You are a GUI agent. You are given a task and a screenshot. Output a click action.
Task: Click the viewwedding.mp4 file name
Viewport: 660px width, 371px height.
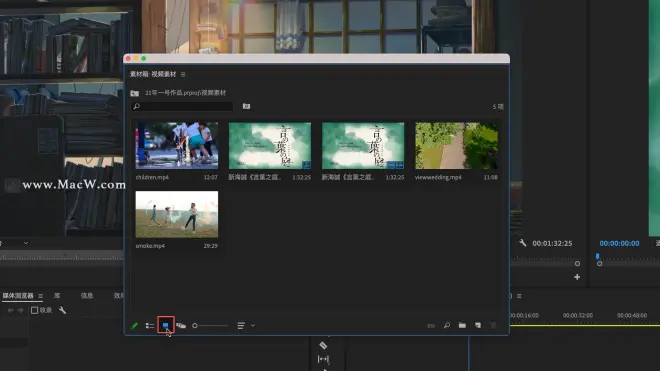point(438,177)
